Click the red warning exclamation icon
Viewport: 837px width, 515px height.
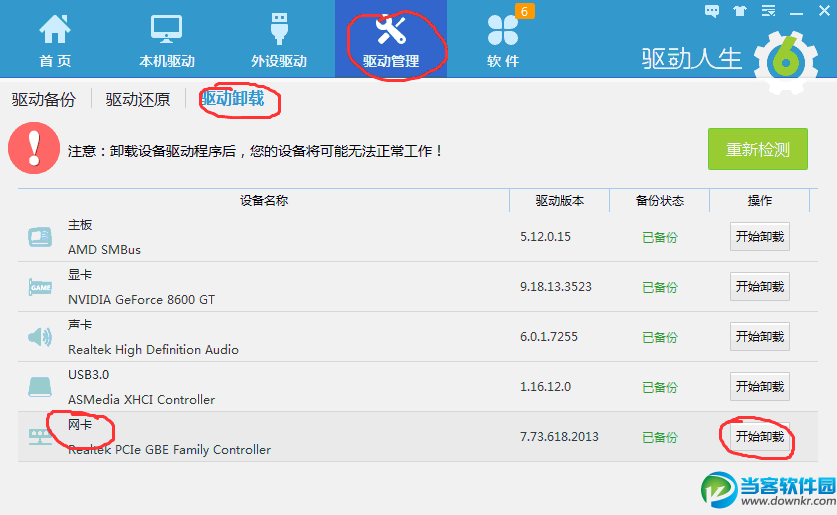34,148
